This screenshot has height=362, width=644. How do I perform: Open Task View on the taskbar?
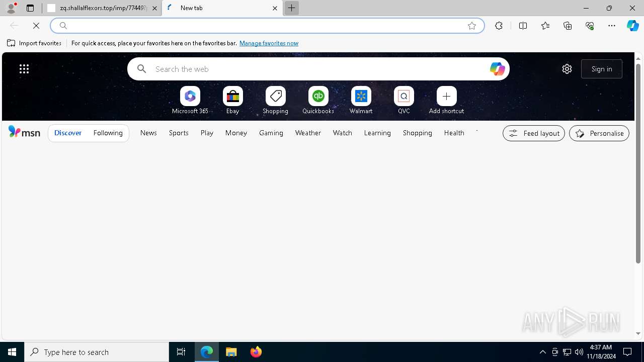tap(181, 352)
